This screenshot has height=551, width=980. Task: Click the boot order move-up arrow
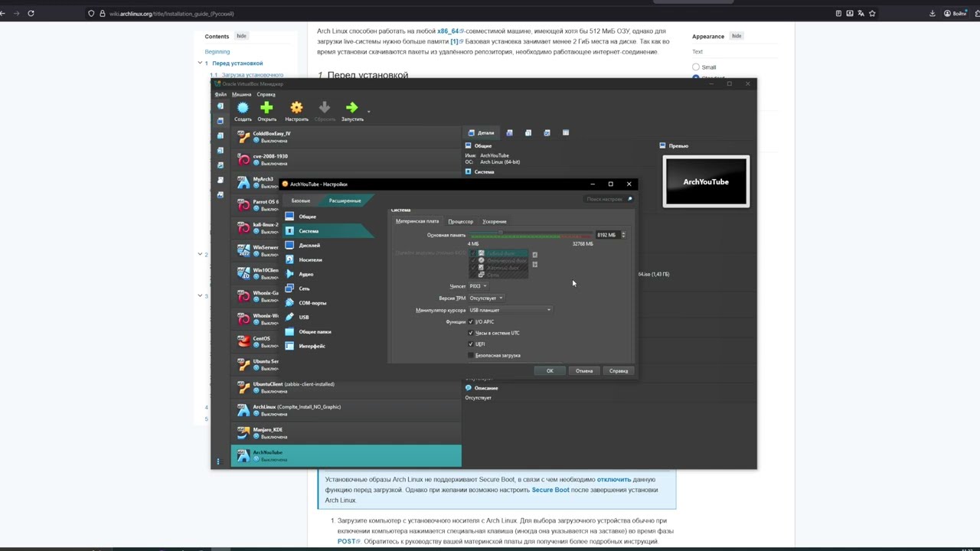pos(534,255)
